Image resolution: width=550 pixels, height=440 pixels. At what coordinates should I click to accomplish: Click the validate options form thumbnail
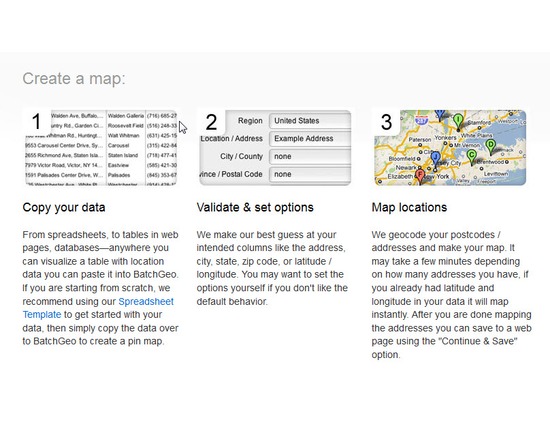[x=275, y=147]
